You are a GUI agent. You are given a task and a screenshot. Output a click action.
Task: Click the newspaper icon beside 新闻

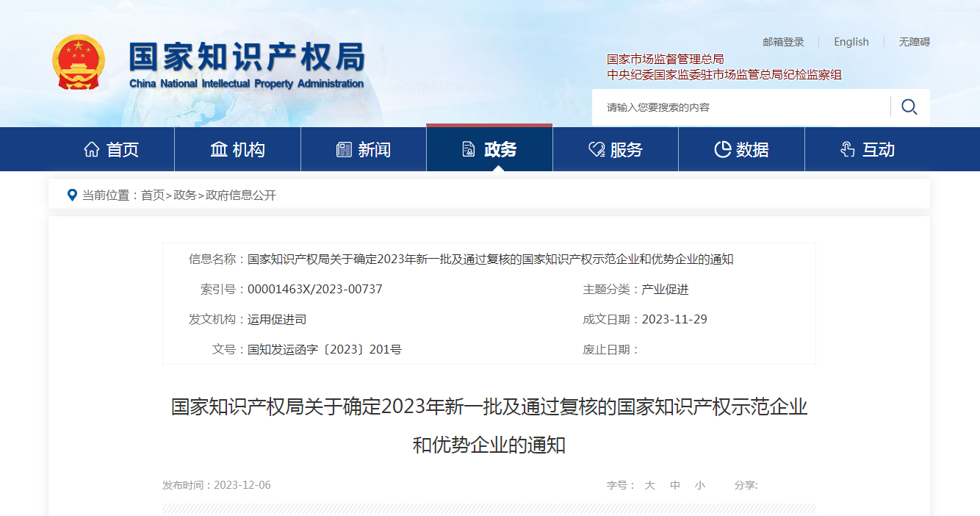tap(344, 150)
